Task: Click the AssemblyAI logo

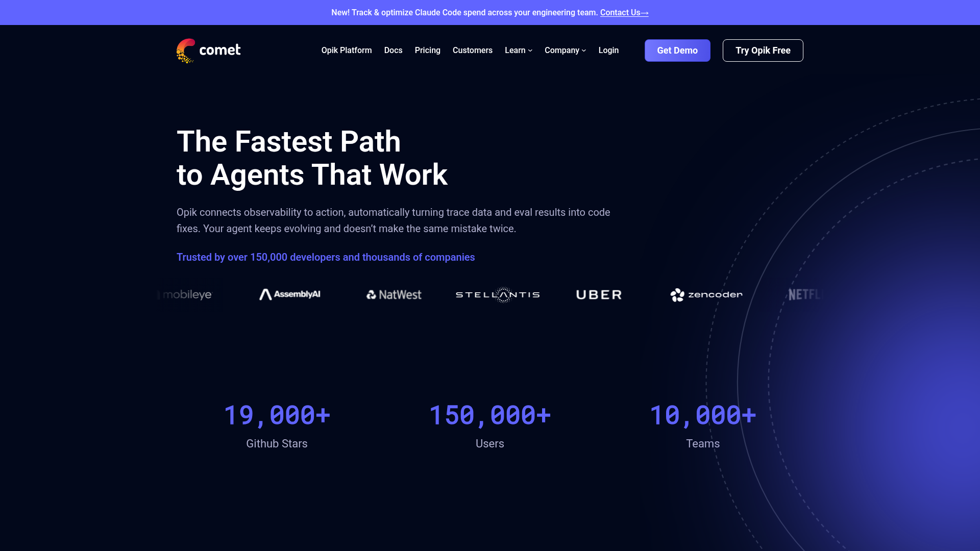Action: 289,294
